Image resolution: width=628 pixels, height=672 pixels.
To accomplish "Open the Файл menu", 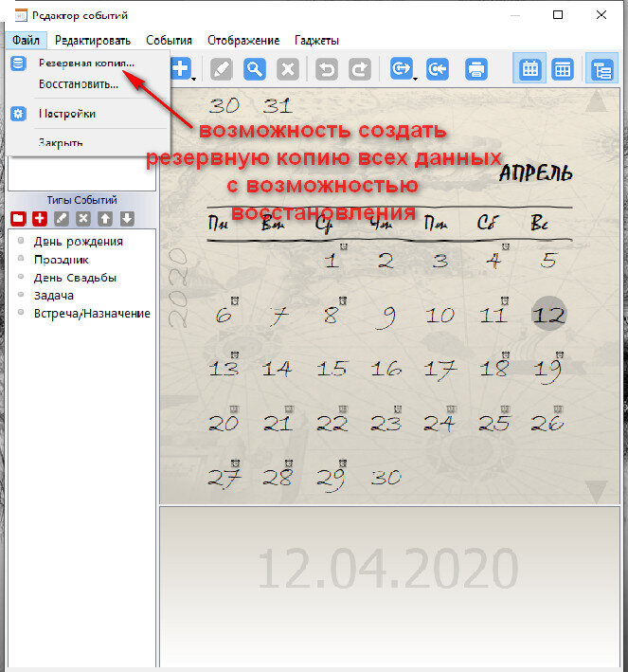I will (26, 41).
